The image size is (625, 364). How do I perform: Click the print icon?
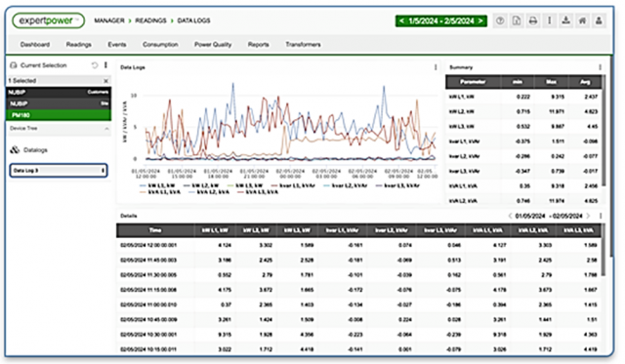533,20
